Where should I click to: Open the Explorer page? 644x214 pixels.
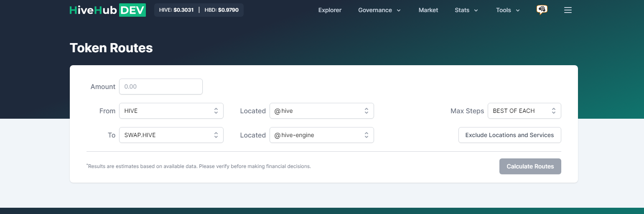click(330, 10)
